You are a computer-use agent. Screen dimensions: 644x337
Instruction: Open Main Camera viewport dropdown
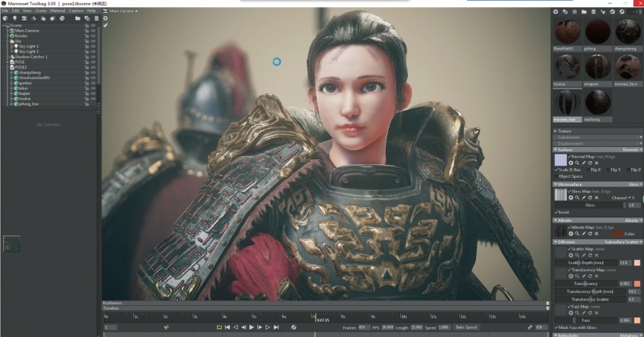120,11
